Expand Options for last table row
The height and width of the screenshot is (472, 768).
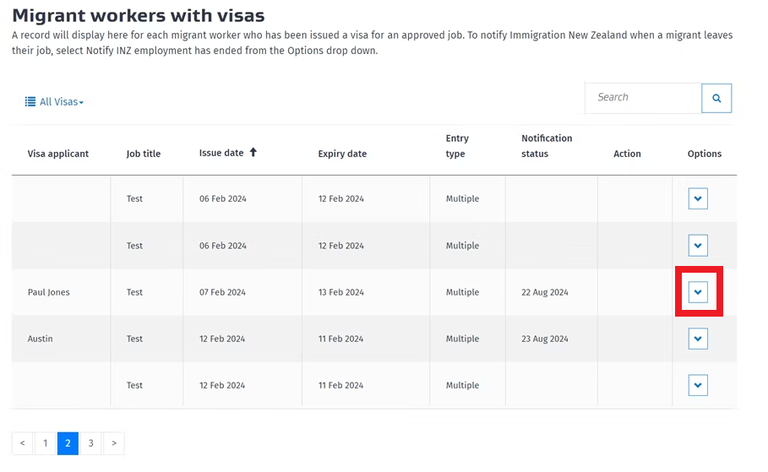[x=698, y=385]
